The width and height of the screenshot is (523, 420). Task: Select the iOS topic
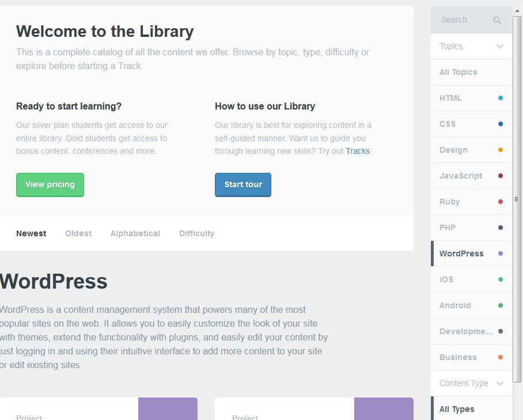tap(471, 279)
